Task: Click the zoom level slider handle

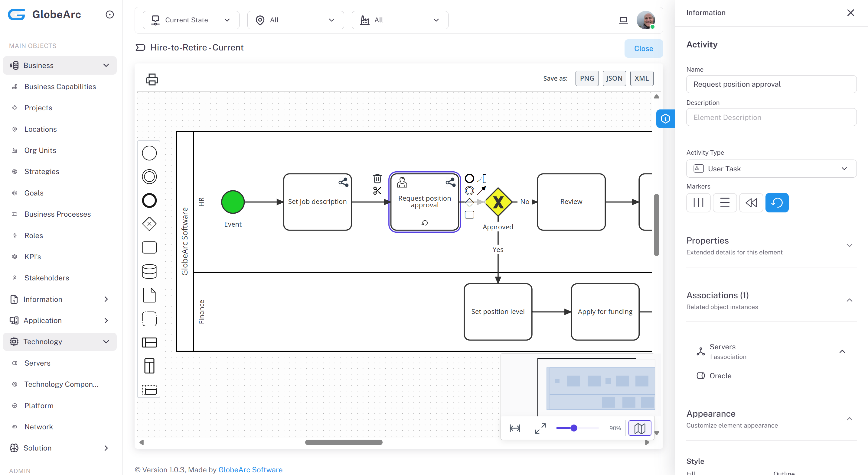Action: click(573, 428)
